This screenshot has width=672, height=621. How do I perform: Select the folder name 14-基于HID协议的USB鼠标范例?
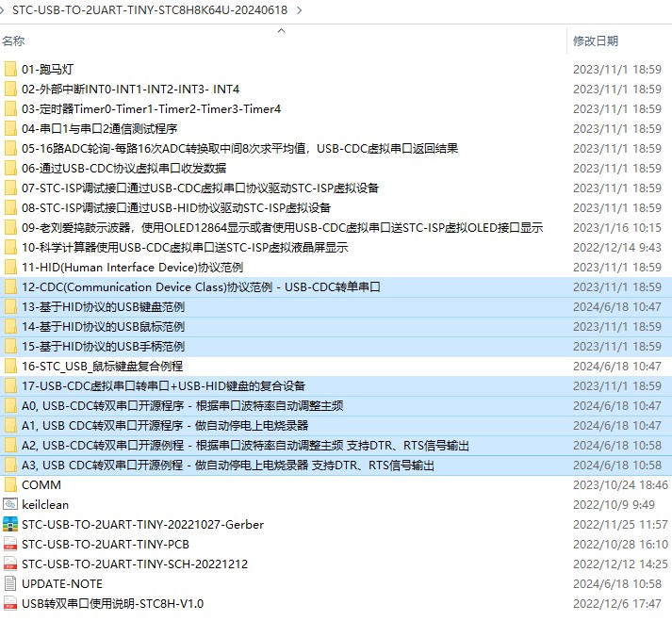[x=103, y=327]
